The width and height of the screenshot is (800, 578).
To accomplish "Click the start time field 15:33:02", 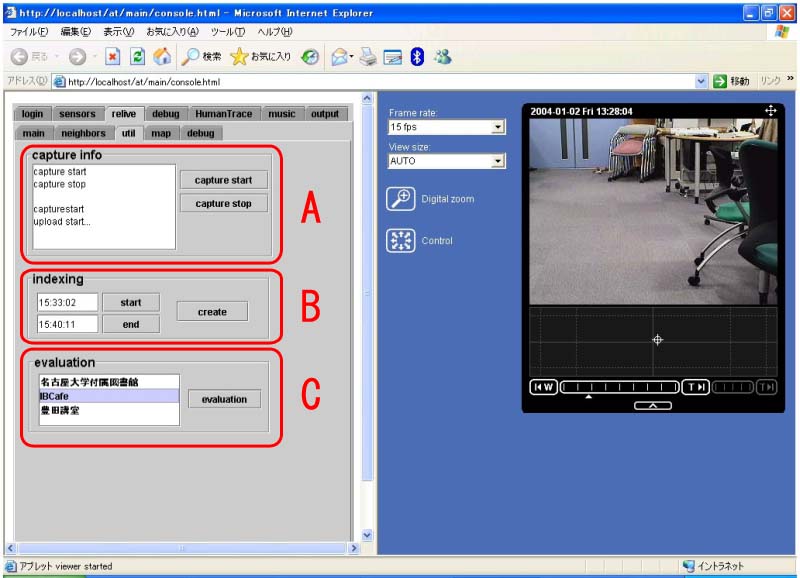I will (67, 303).
